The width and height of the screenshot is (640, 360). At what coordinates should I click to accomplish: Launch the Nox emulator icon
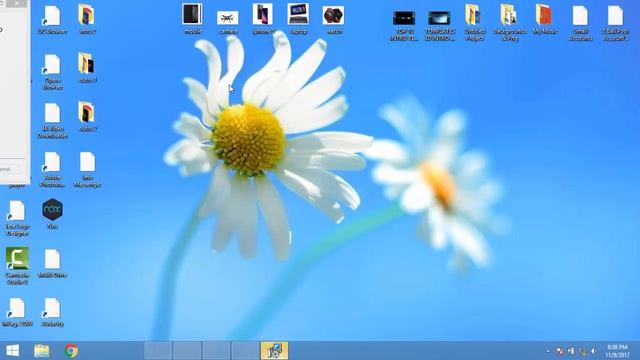[x=52, y=214]
